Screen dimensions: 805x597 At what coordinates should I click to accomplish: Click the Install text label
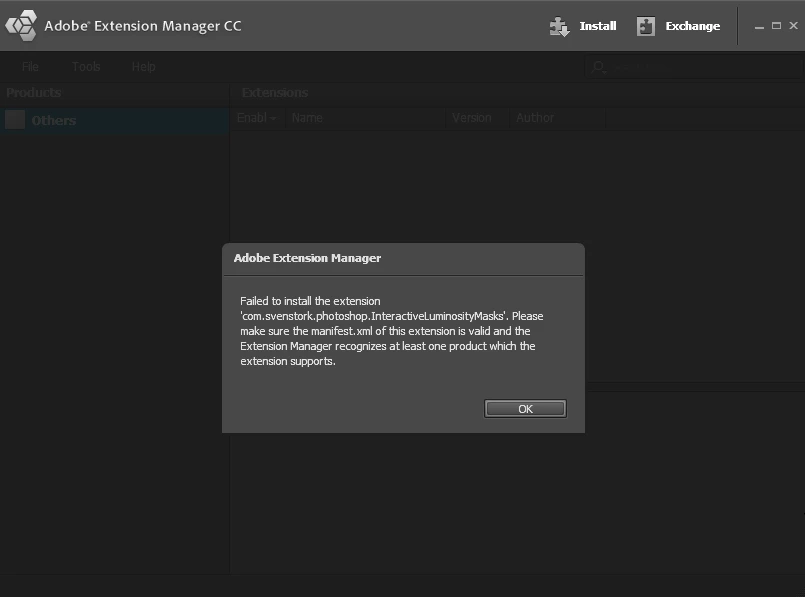pos(598,26)
